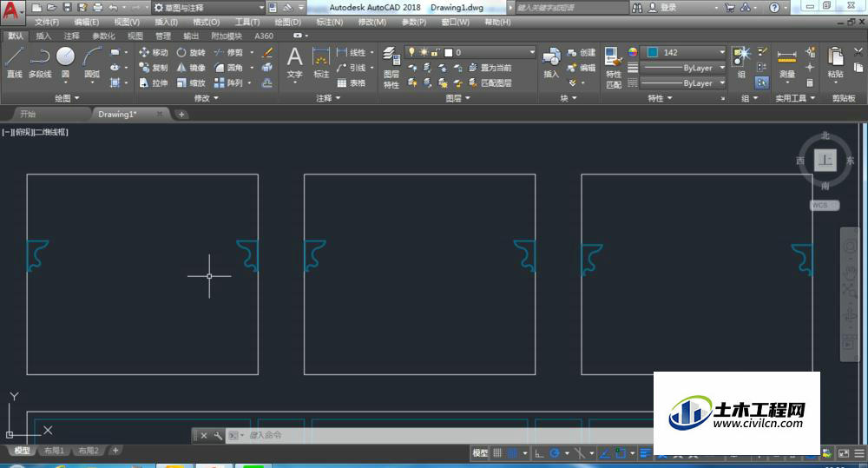Click the Stretch (拉伸) tool

pos(154,82)
